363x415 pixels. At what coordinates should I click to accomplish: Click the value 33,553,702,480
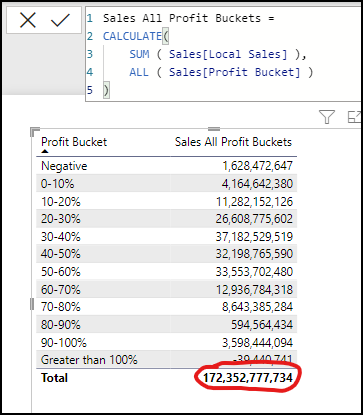pos(254,272)
